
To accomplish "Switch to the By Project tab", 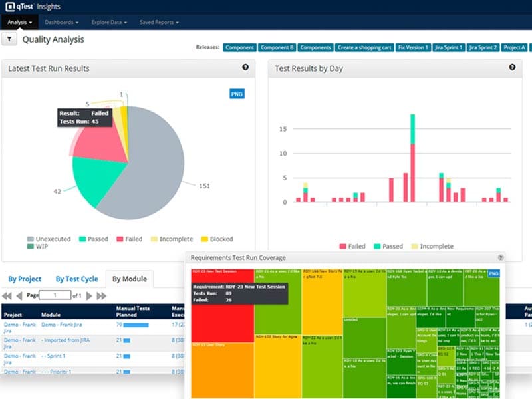I will pyautogui.click(x=25, y=279).
